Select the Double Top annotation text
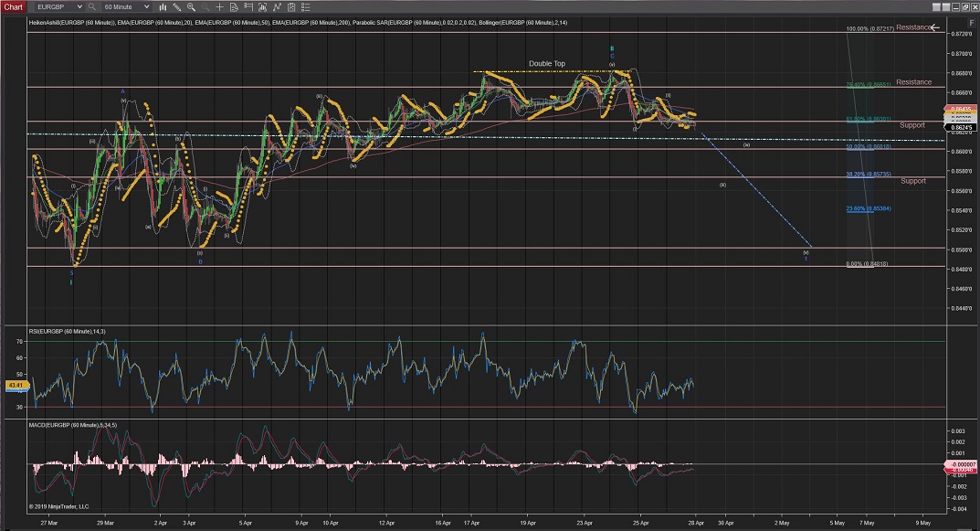 point(546,64)
